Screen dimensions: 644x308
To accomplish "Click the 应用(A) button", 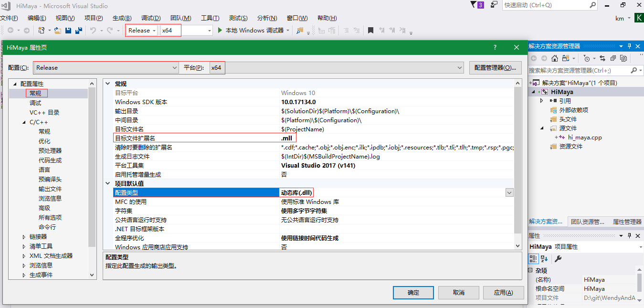I will [503, 292].
